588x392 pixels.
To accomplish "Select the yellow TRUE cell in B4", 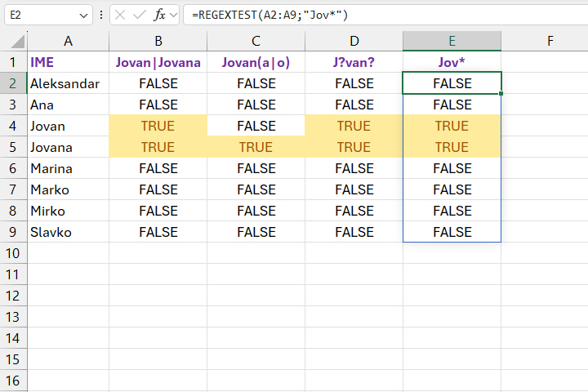I will [x=158, y=126].
